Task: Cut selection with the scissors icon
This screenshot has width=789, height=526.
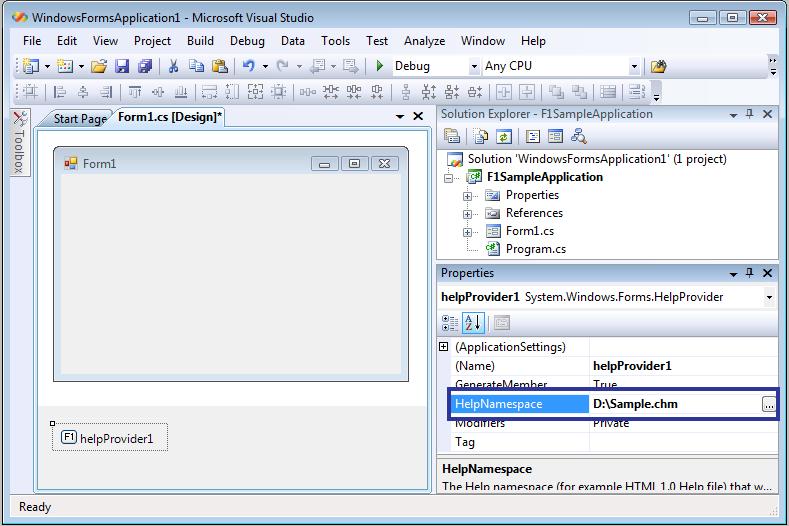Action: [174, 66]
